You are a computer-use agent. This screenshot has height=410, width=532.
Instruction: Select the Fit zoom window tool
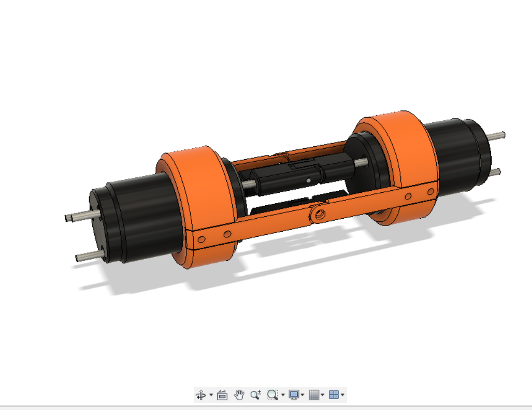(x=272, y=394)
